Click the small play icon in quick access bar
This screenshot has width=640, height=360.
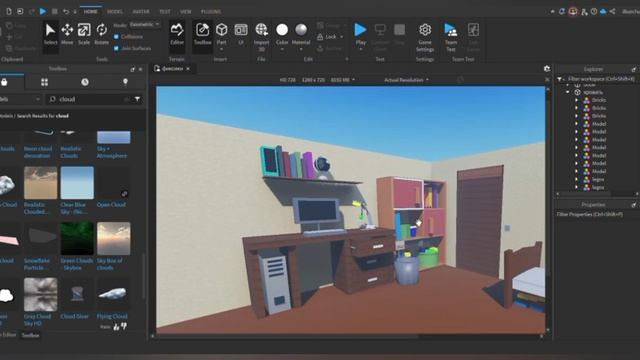(x=43, y=11)
